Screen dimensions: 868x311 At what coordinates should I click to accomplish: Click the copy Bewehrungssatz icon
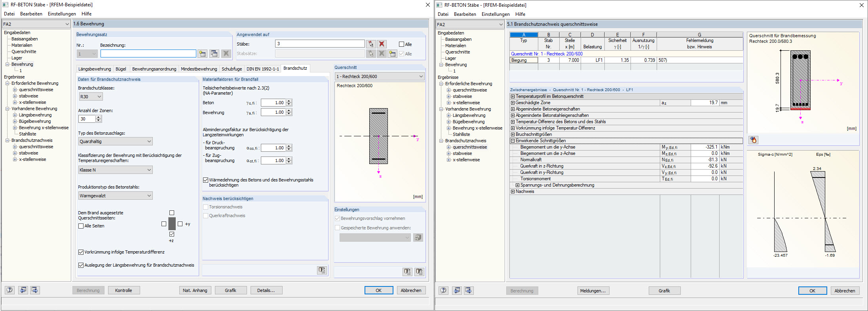pos(214,53)
